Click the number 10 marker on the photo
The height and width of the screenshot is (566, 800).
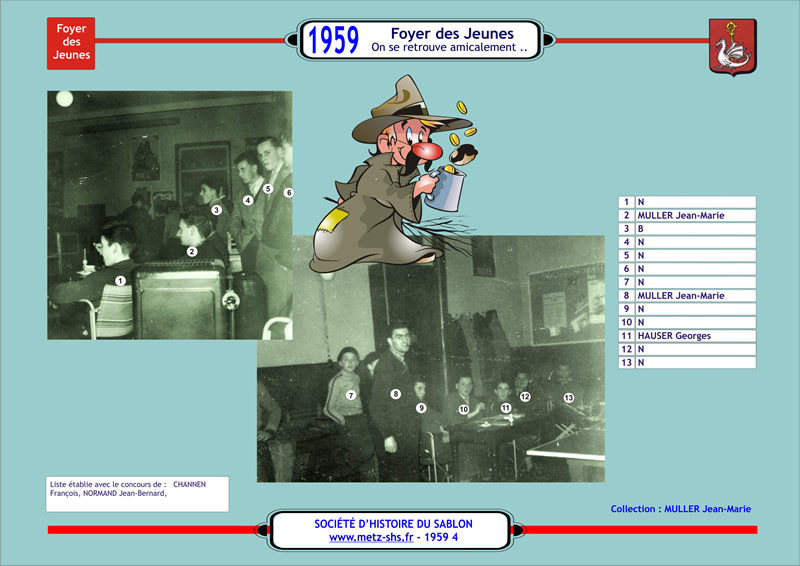[463, 409]
